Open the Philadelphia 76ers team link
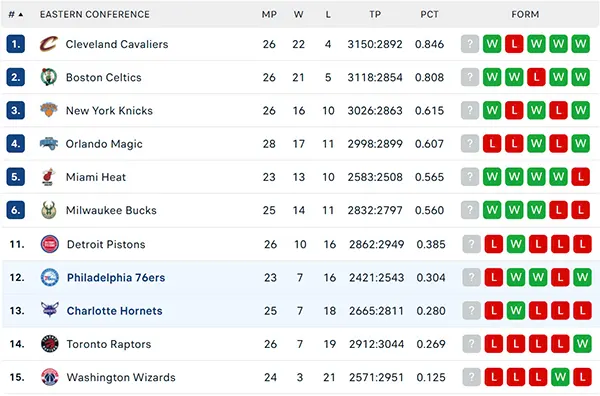Screen dimensions: 600x396 point(116,277)
